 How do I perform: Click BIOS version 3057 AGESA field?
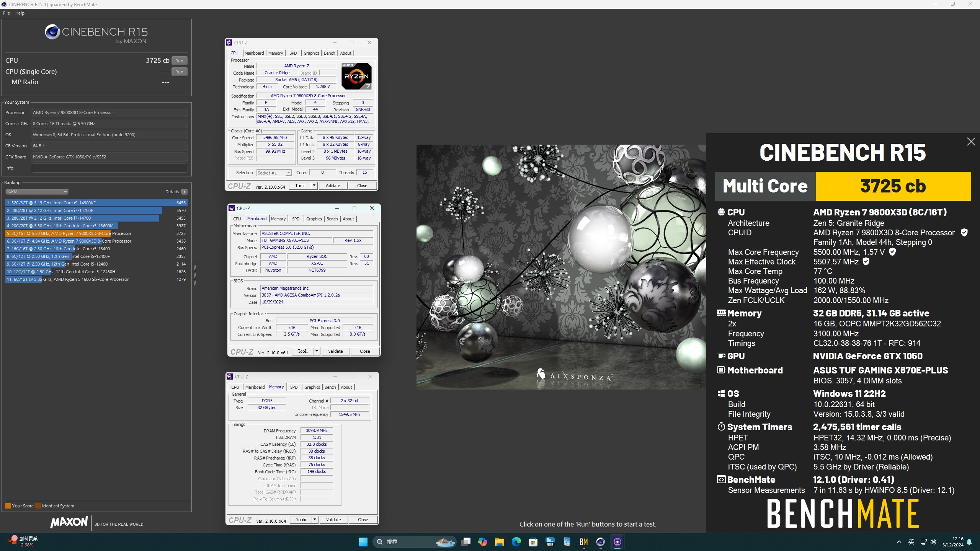[x=317, y=295]
